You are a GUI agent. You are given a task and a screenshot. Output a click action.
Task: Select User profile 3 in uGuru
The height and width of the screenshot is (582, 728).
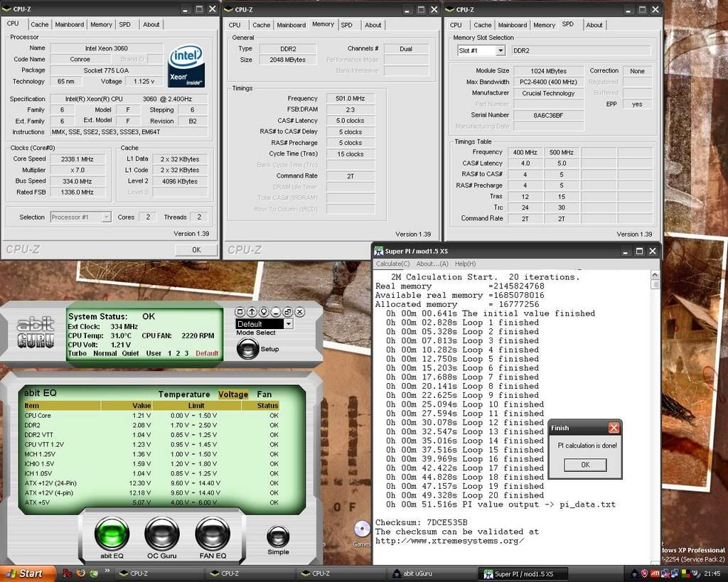point(187,353)
